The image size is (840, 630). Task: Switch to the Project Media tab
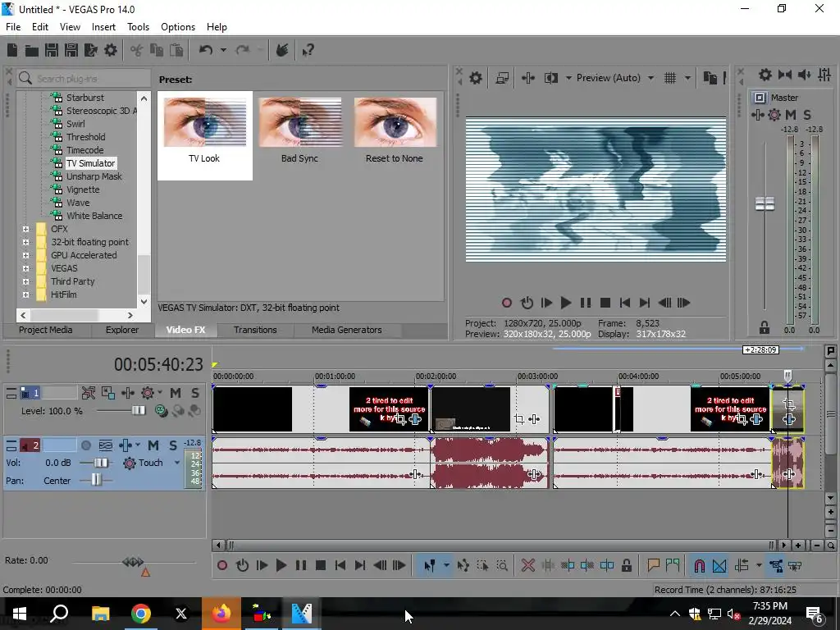[x=46, y=330]
